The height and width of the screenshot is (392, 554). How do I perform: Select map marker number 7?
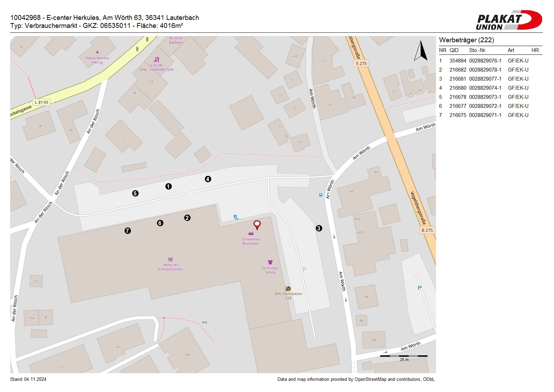[127, 231]
